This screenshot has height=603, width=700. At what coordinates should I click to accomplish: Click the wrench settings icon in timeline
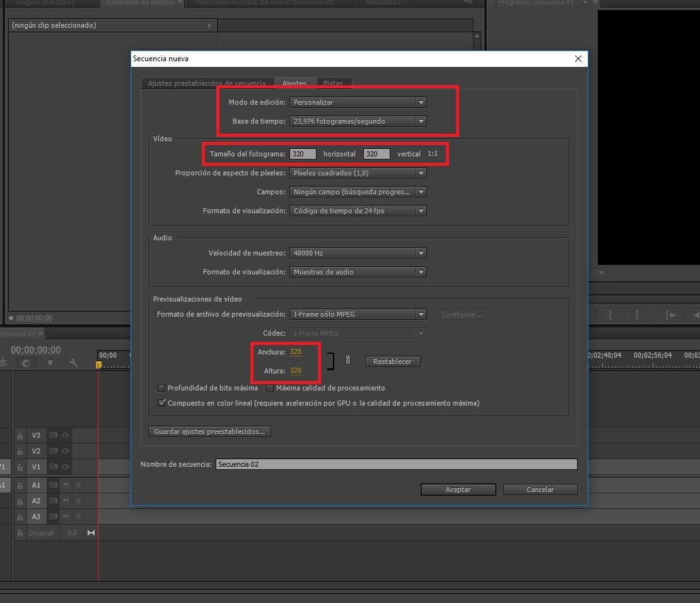click(x=74, y=363)
